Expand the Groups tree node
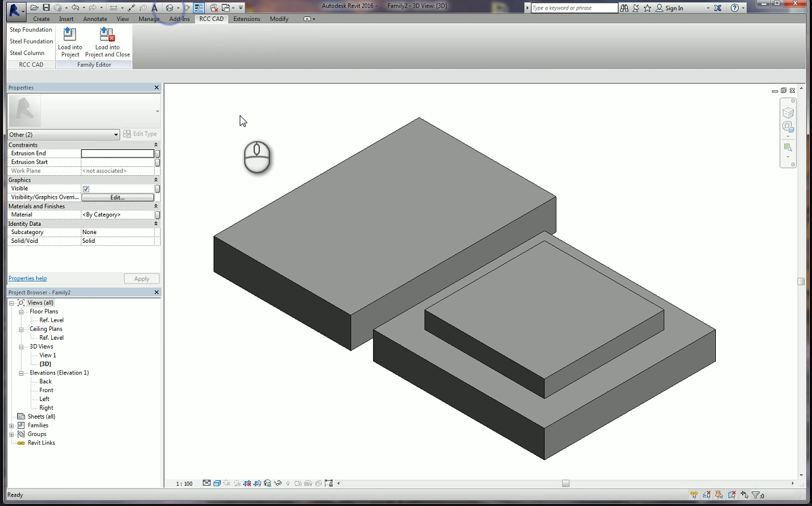 point(11,435)
